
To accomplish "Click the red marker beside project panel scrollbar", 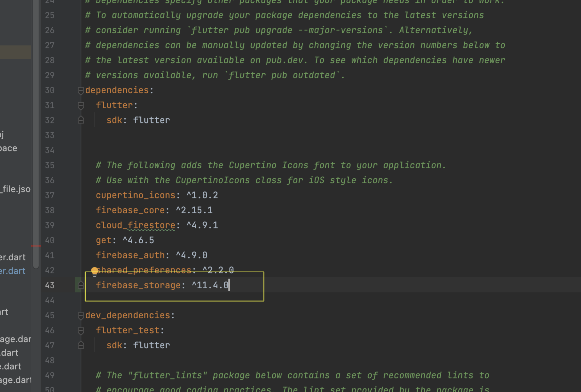I will pos(36,246).
